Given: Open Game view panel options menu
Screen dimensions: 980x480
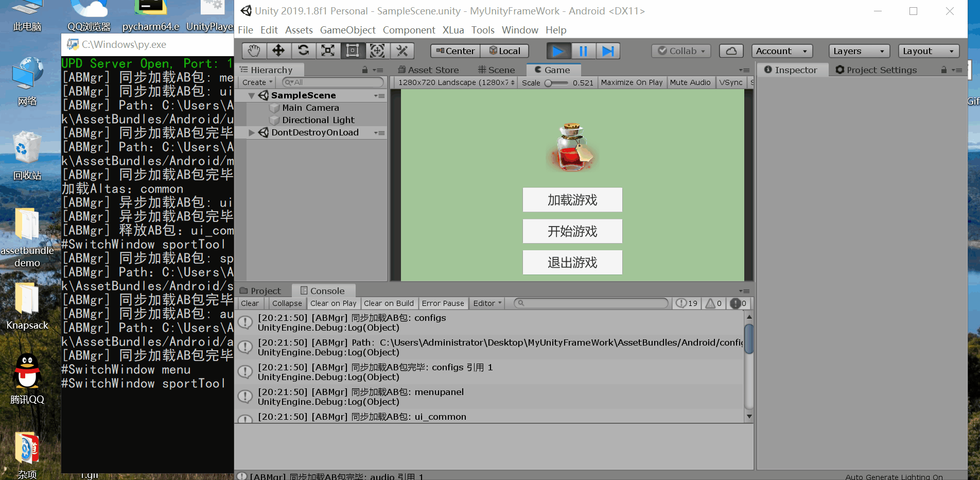Looking at the screenshot, I should 744,70.
